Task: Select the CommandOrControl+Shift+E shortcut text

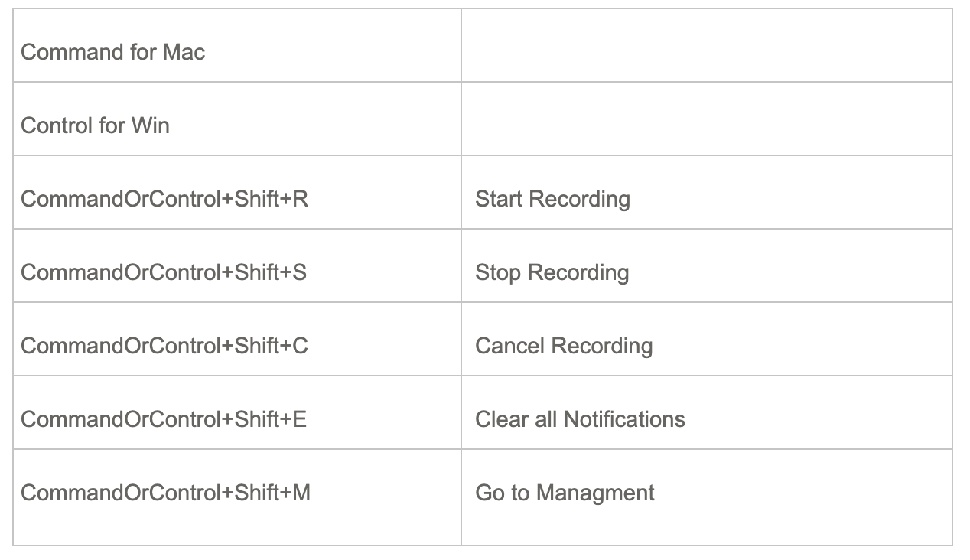Action: pyautogui.click(x=164, y=419)
